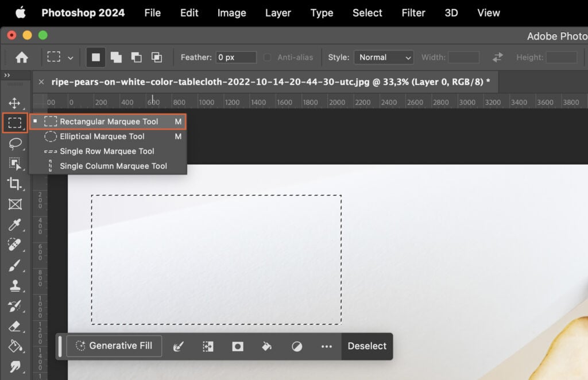Select the Move tool
The image size is (588, 380).
coord(16,102)
